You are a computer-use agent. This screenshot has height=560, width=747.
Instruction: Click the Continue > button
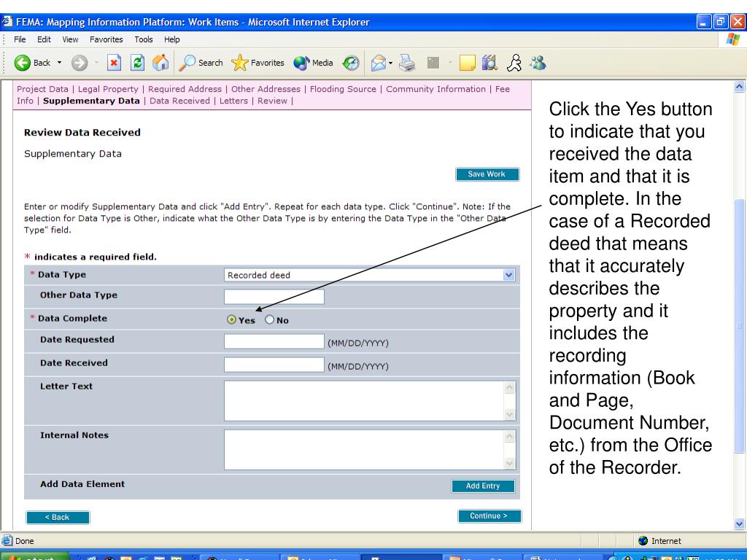pyautogui.click(x=489, y=516)
